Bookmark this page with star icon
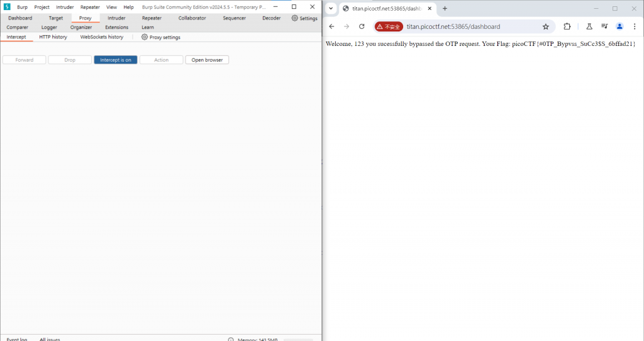Viewport: 644px width, 341px height. click(545, 26)
